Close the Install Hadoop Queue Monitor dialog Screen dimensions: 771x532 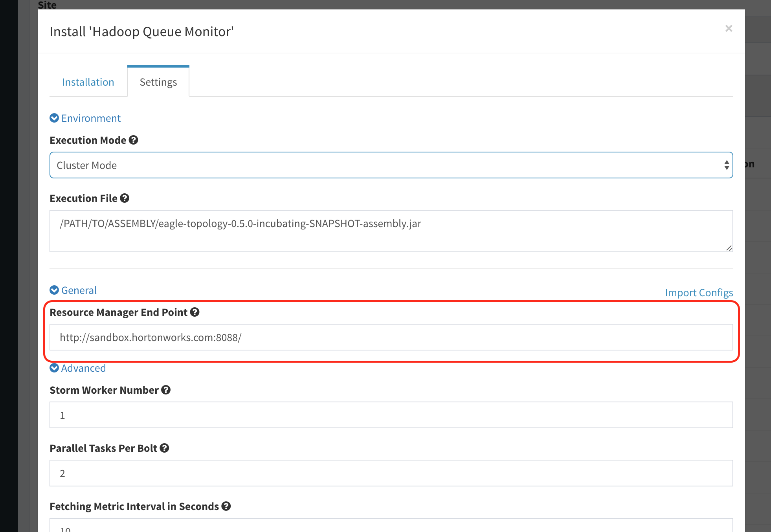point(729,28)
